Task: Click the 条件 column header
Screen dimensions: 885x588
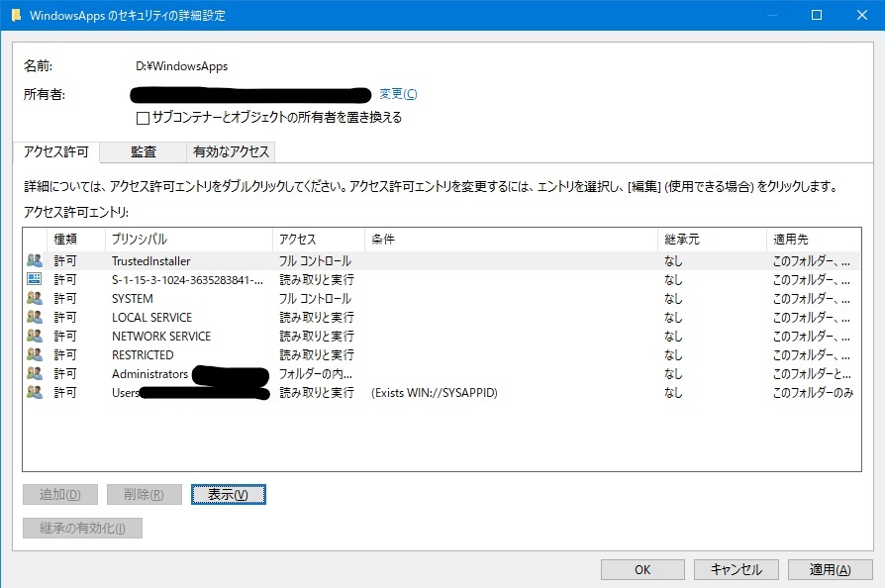Action: (x=511, y=240)
